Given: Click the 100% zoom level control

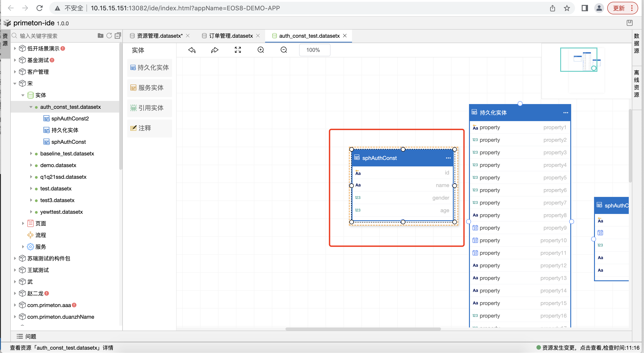Looking at the screenshot, I should (314, 50).
